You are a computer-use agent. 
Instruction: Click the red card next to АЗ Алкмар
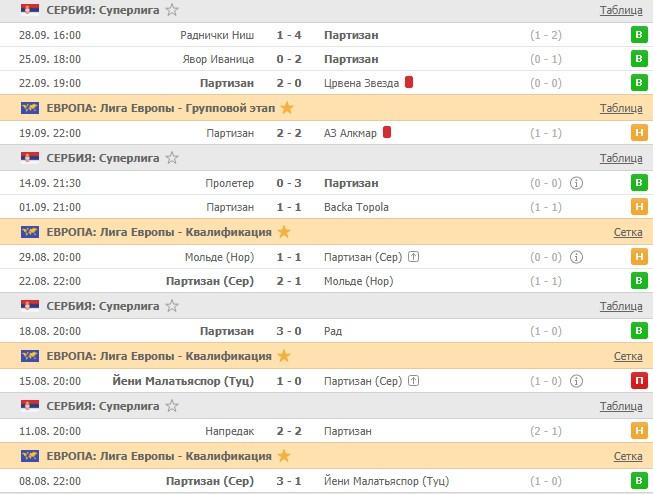pyautogui.click(x=386, y=133)
